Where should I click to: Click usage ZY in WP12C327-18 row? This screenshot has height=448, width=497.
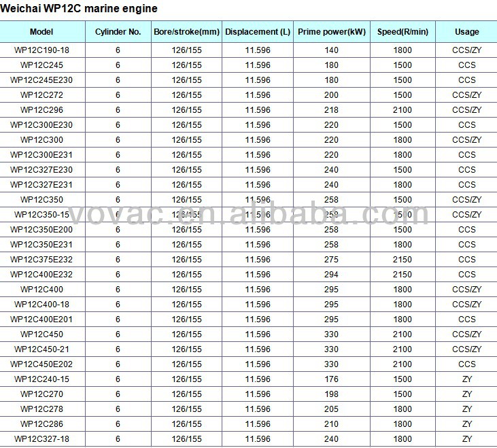point(467,438)
